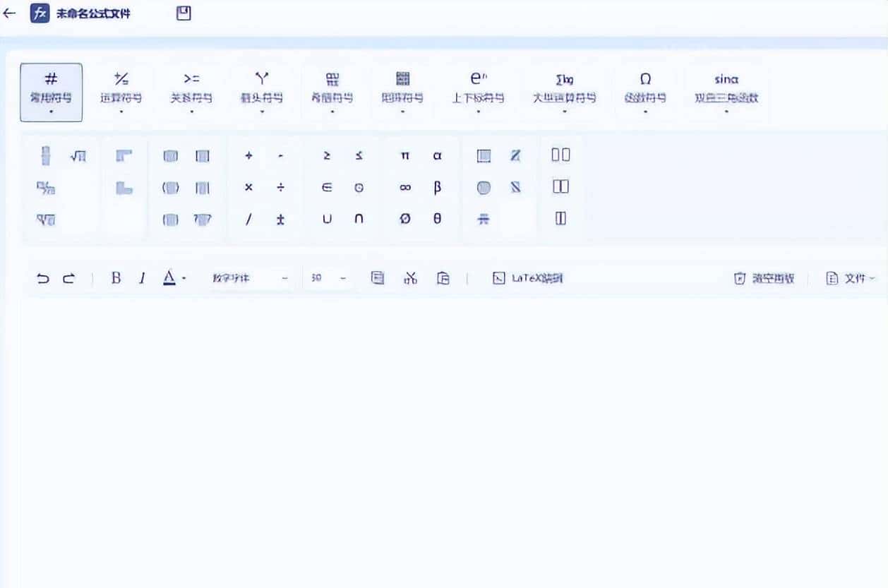Open the font size dropdown
Viewport: 888px width, 588px height.
[328, 277]
